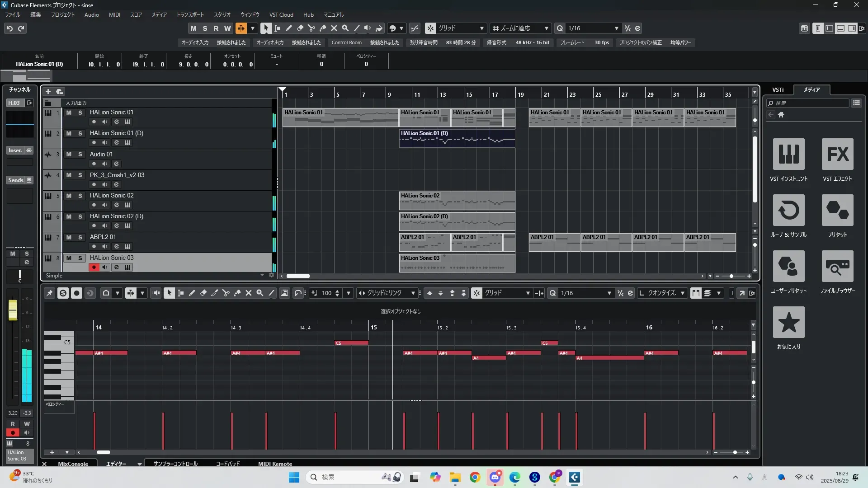This screenshot has width=868, height=488.
Task: Select the Draw pencil tool in key editor
Action: pos(192,293)
